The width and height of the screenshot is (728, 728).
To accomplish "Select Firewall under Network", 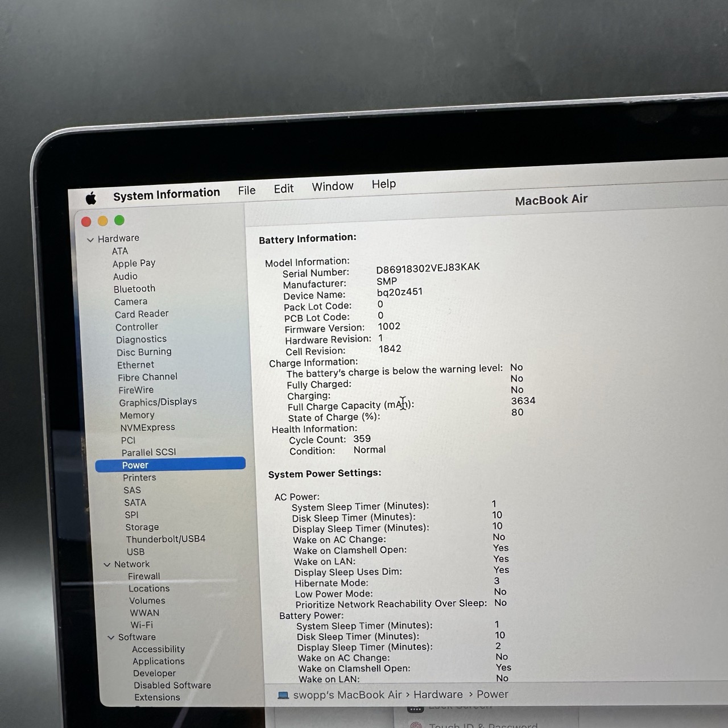I will point(144,576).
